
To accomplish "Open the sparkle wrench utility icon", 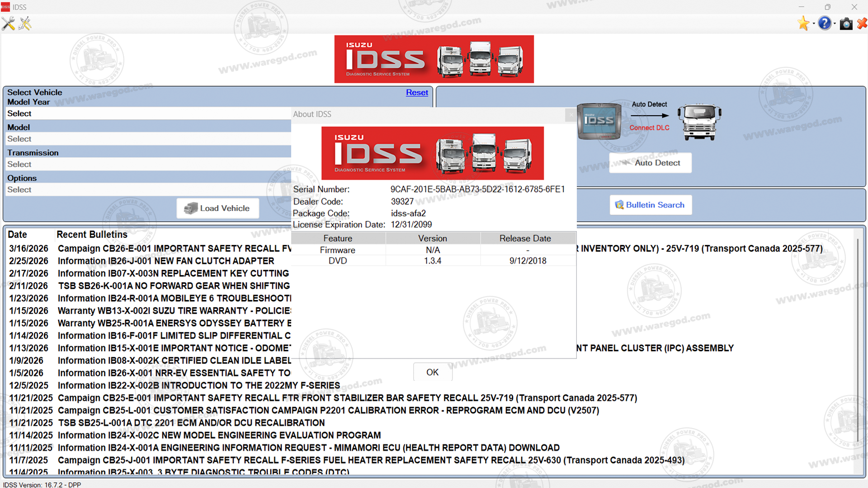I will click(25, 23).
